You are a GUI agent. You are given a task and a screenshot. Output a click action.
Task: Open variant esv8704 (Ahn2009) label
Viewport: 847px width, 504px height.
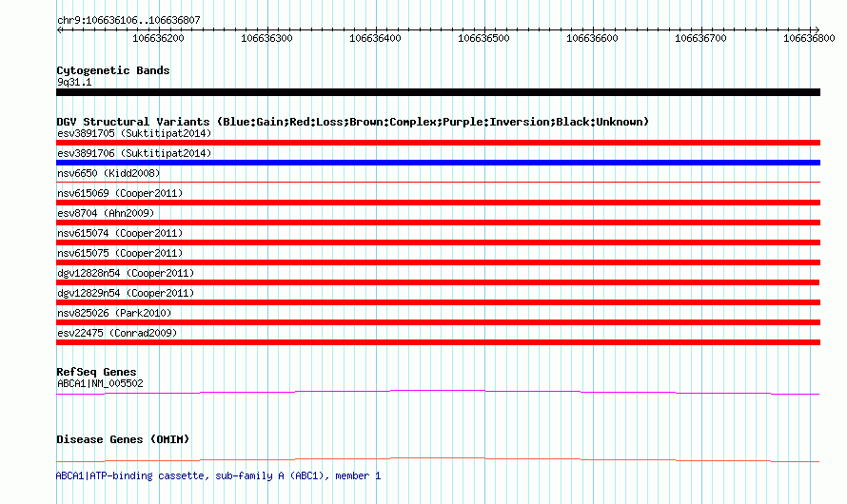[x=106, y=213]
